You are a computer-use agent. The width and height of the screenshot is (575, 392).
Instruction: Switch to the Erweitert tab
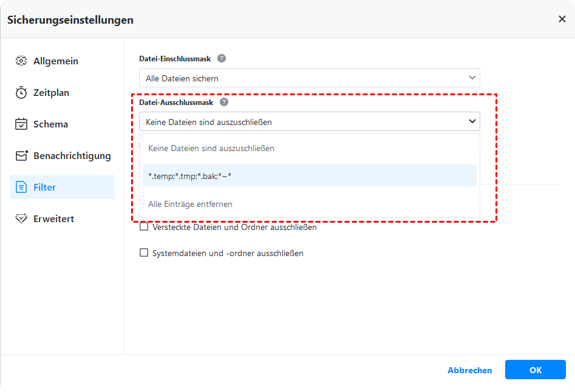[x=53, y=219]
